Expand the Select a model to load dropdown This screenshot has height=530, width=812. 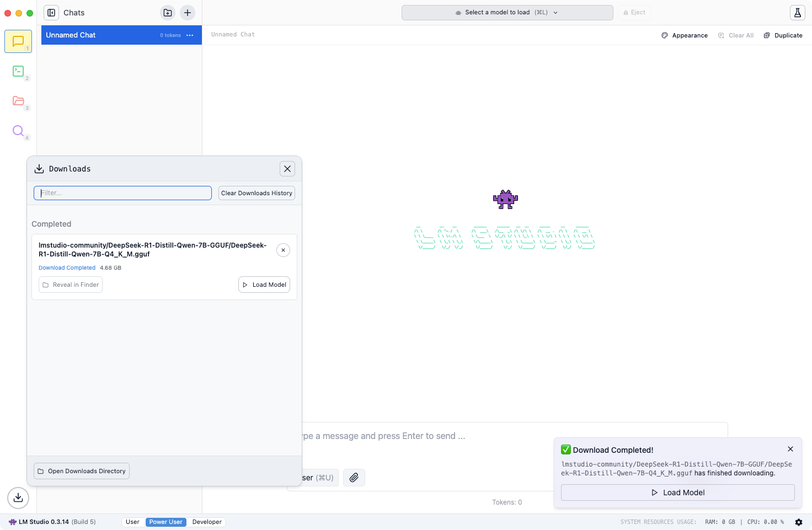pos(507,13)
